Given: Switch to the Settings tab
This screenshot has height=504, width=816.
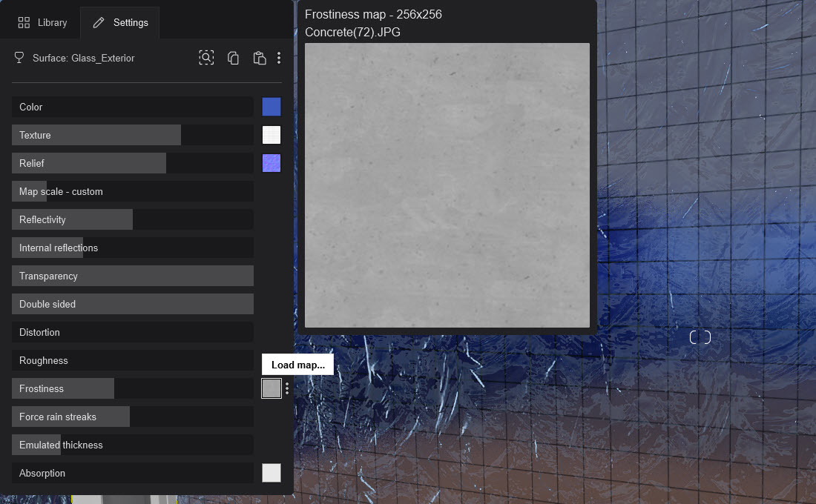Looking at the screenshot, I should pos(120,22).
